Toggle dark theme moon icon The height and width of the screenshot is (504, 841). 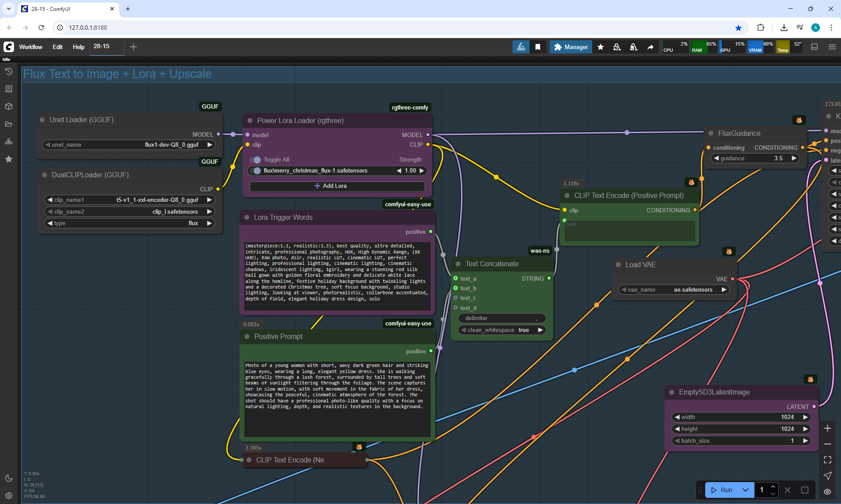8,478
